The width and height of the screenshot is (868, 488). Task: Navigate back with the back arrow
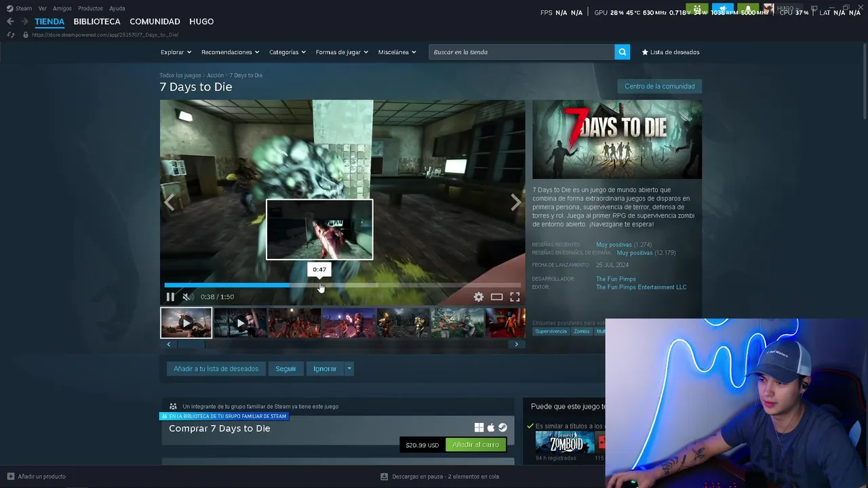pyautogui.click(x=10, y=22)
